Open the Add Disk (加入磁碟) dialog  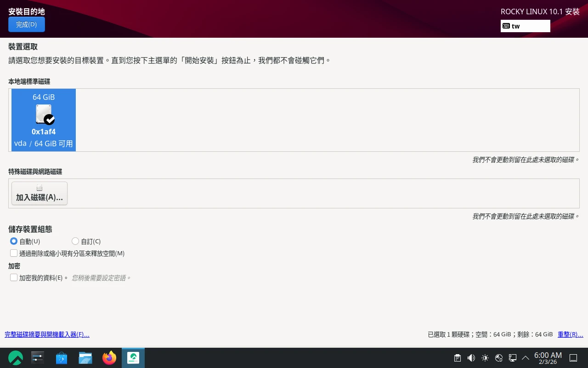(x=40, y=193)
